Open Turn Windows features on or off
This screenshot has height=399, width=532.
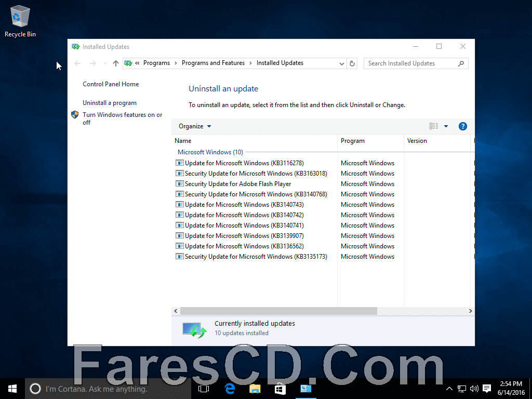click(123, 118)
